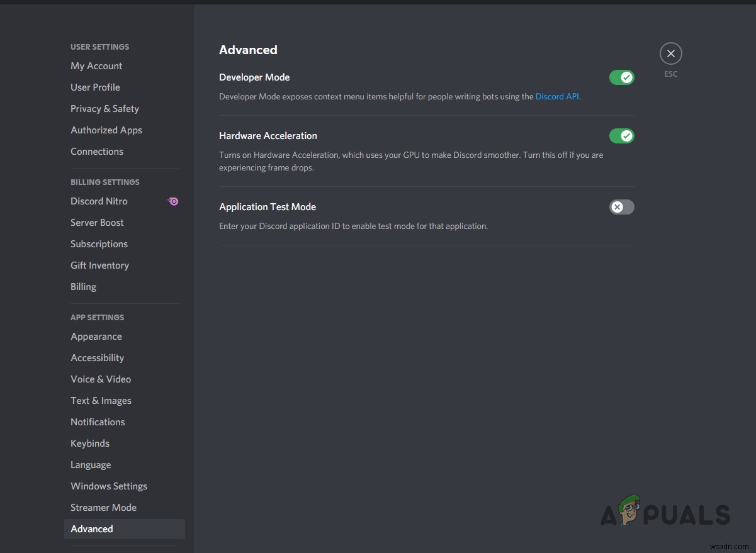Go to Server Boost settings
The height and width of the screenshot is (553, 756).
pyautogui.click(x=97, y=222)
